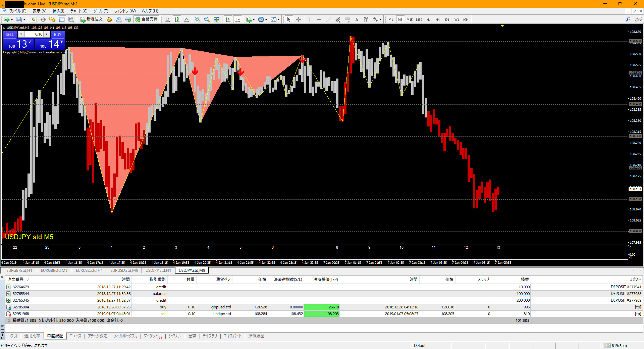Increase lot size with up arrow
644x349 pixels.
click(47, 34)
